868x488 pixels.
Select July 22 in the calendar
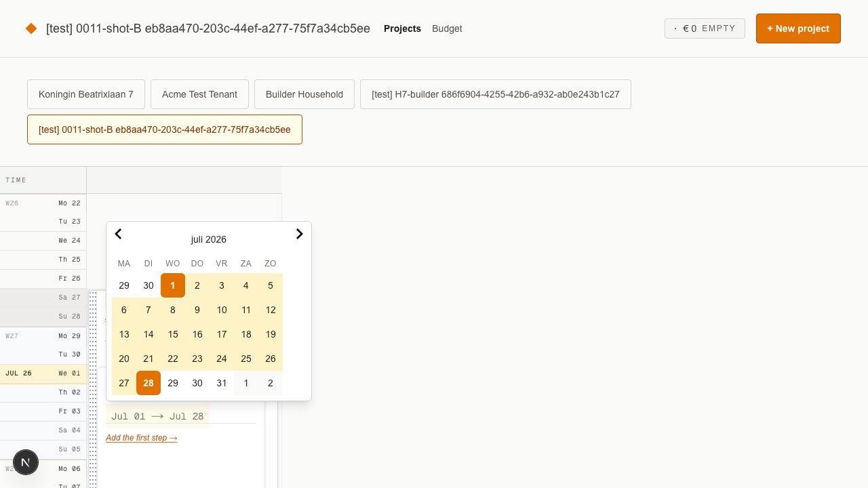(173, 359)
